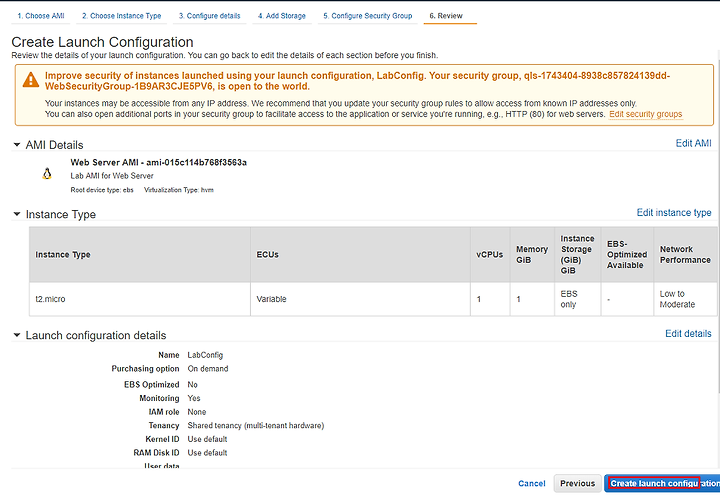Click the 'Root device type: ebs' text
The width and height of the screenshot is (720, 503).
click(102, 190)
